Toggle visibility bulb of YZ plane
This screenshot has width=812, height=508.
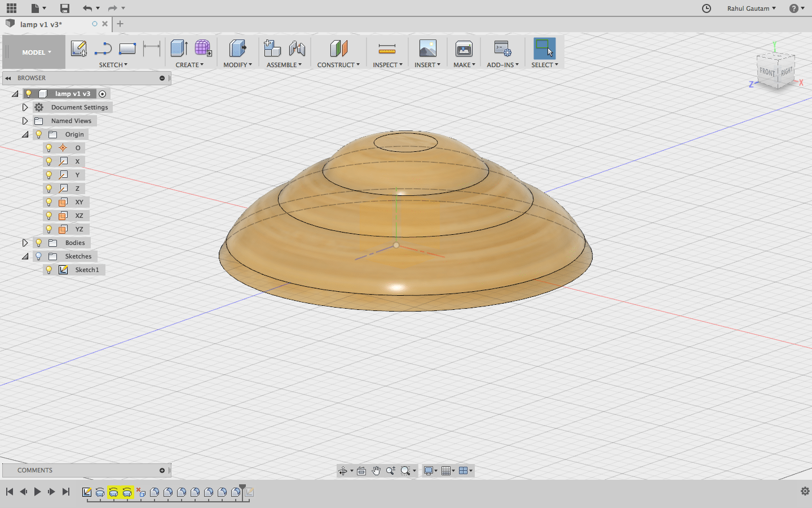(x=49, y=229)
